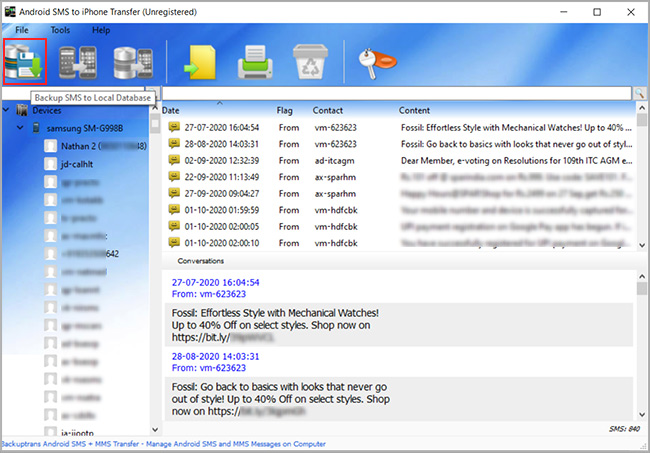Open the Help menu
Screen dimensions: 650x453
(101, 30)
